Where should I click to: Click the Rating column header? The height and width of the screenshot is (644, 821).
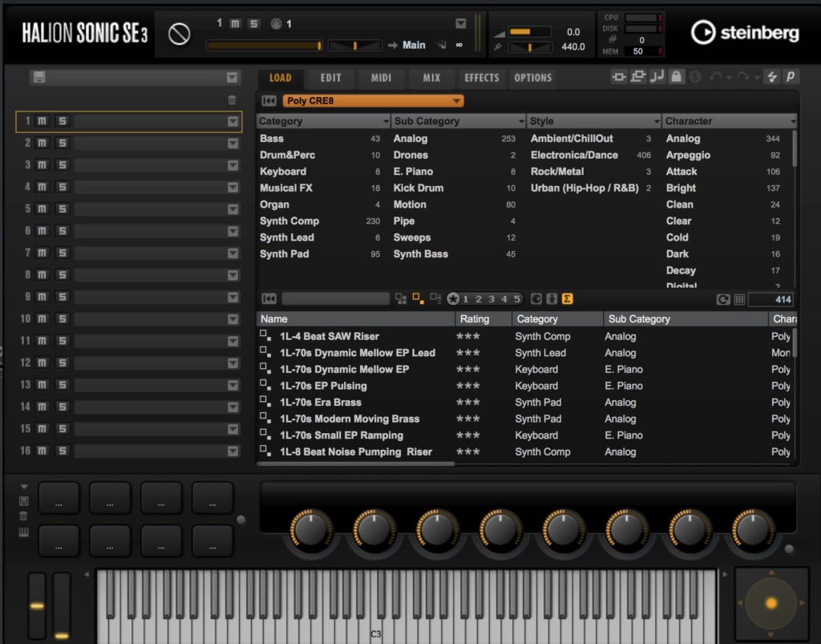[483, 319]
